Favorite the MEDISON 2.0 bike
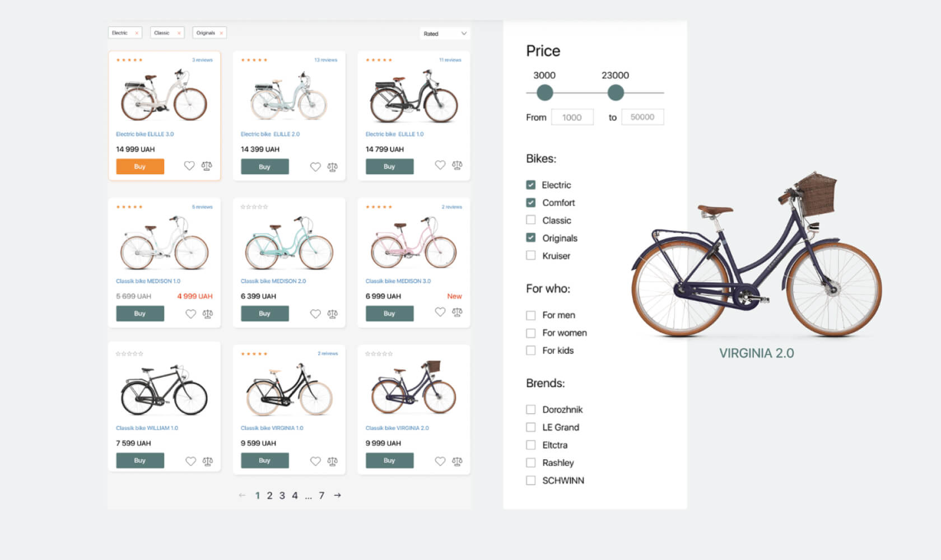This screenshot has width=941, height=560. 315,314
